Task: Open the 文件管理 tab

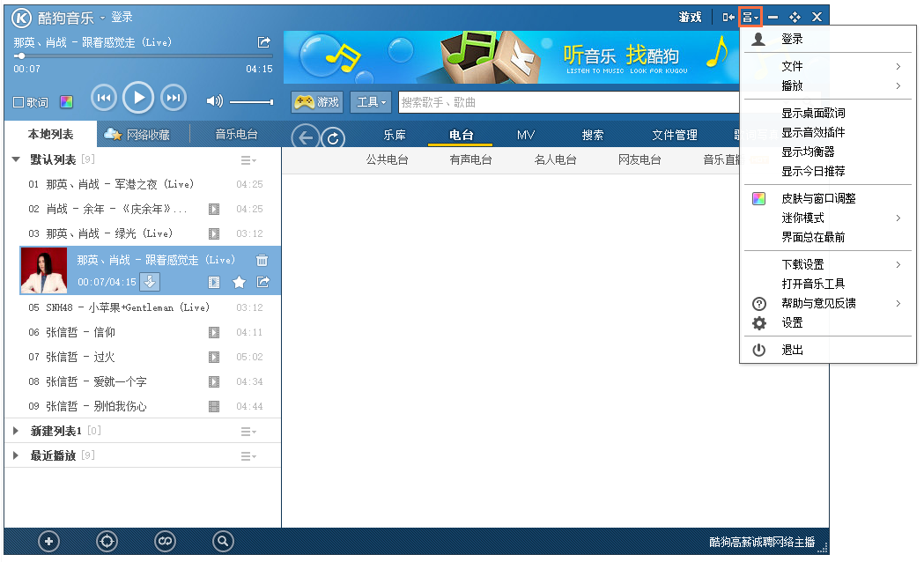Action: pos(675,135)
